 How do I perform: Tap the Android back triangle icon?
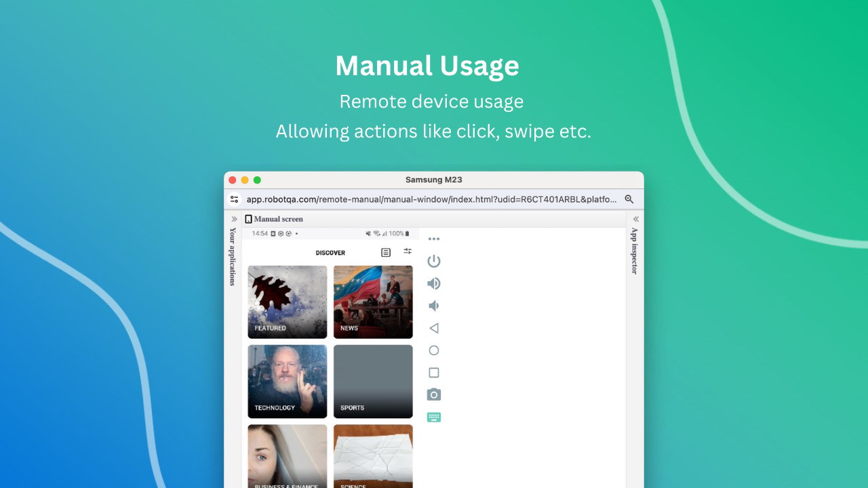tap(434, 328)
